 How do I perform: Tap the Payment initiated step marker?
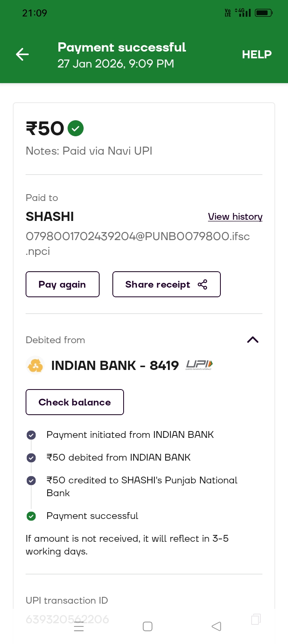click(31, 435)
